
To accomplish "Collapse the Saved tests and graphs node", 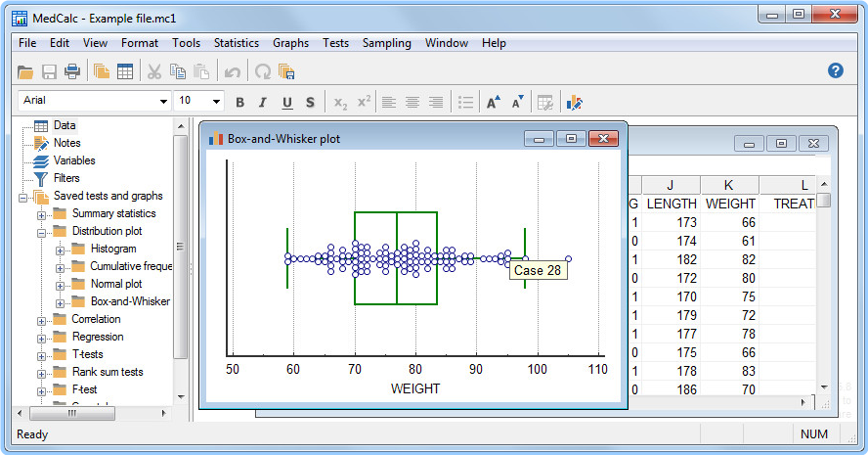I will [22, 198].
